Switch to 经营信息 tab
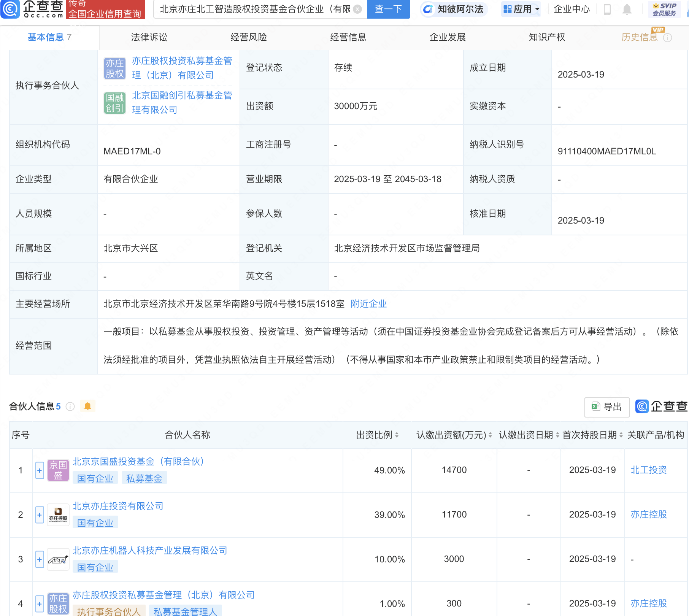Viewport: 689px width, 616px height. point(348,37)
